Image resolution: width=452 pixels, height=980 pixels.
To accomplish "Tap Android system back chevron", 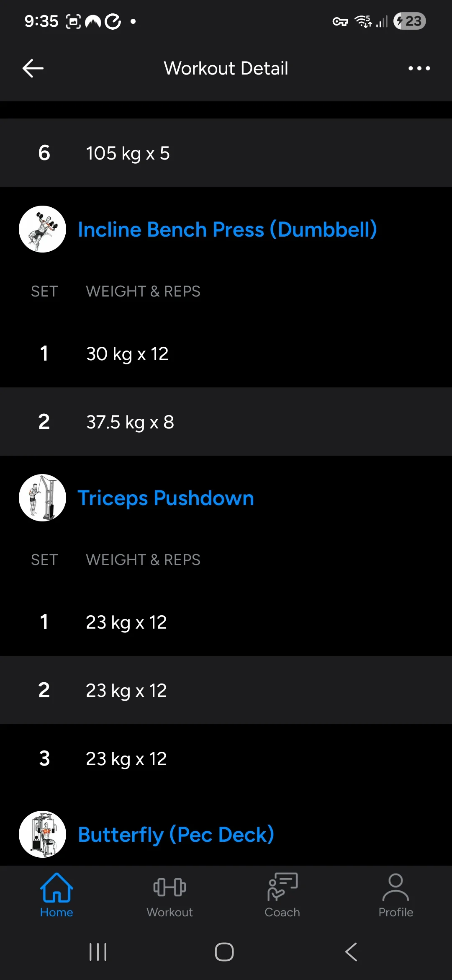I will pos(351,952).
